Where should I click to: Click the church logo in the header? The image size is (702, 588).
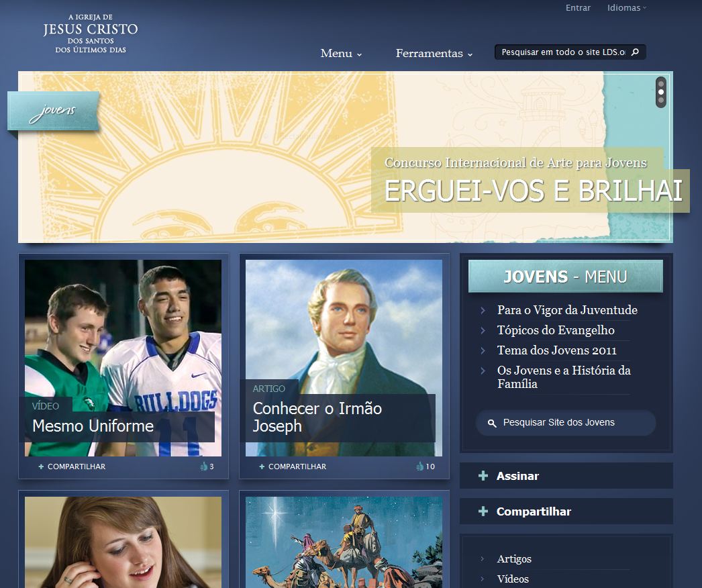pos(91,33)
